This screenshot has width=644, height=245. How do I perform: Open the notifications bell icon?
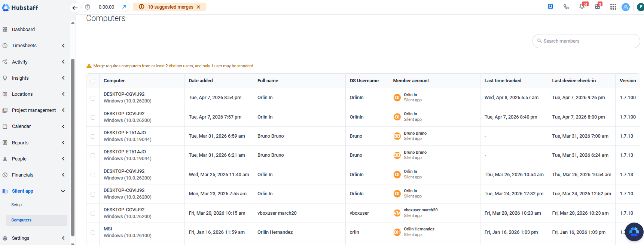pos(582,7)
